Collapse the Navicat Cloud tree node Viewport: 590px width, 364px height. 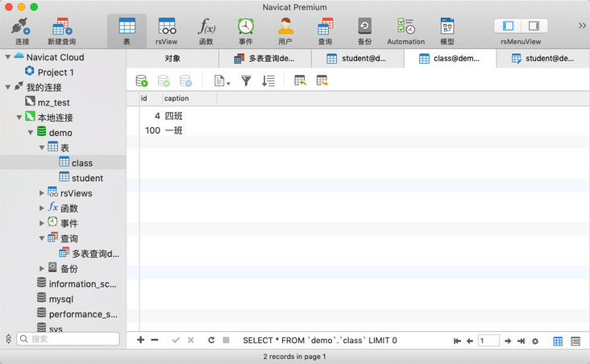point(7,57)
